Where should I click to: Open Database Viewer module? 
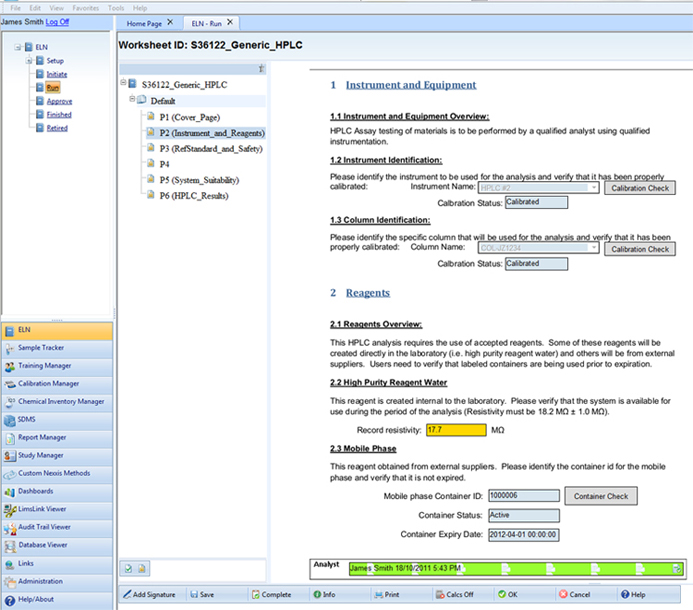tap(57, 545)
